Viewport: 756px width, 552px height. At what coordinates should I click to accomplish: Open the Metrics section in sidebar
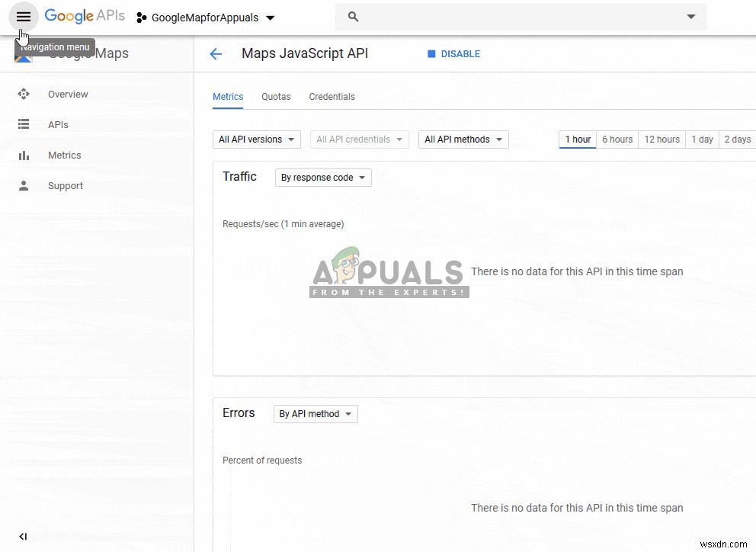[x=24, y=155]
